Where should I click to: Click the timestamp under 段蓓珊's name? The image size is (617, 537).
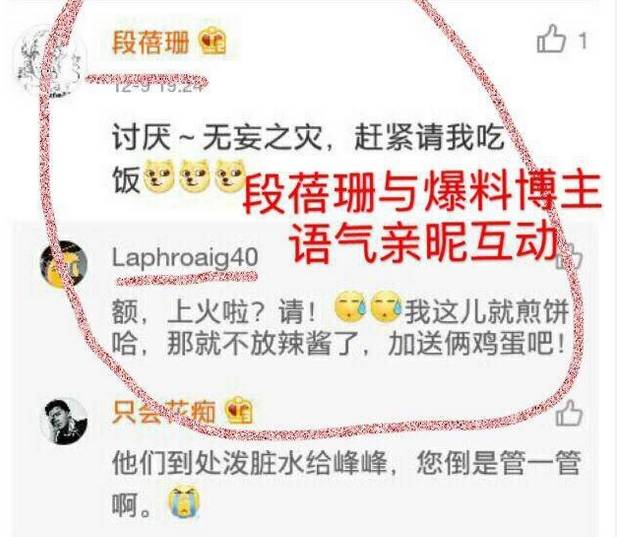pos(159,85)
